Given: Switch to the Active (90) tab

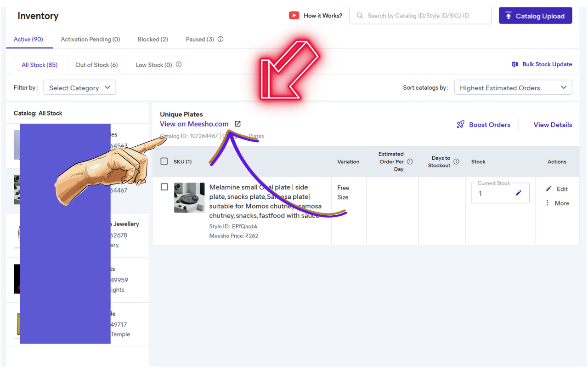Looking at the screenshot, I should point(28,39).
